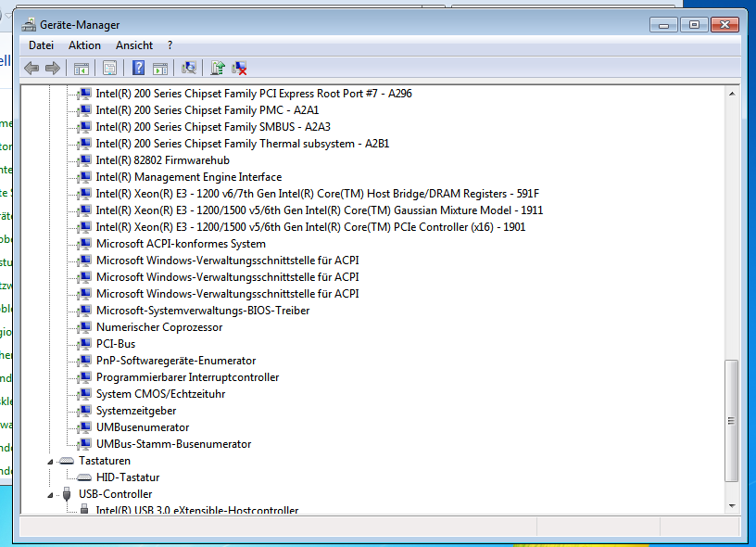
Task: Select Intel(R) USB 3.0 eXtensible-Hostcontroller
Action: [x=197, y=509]
